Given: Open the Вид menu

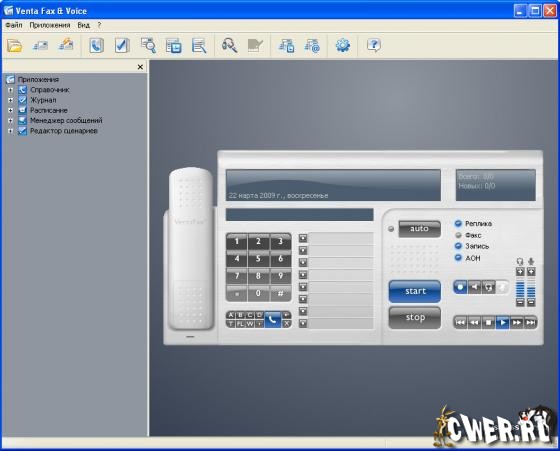Looking at the screenshot, I should point(84,25).
